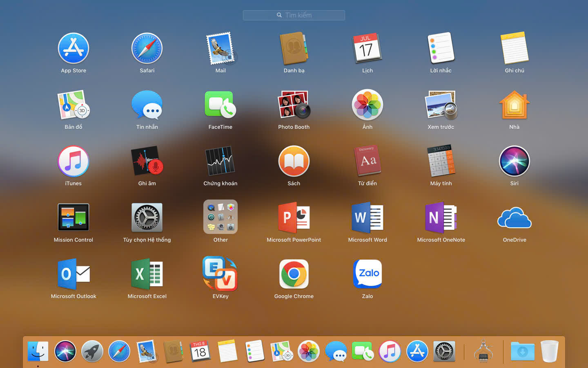The image size is (588, 368).
Task: Open the Từ điển dictionary app
Action: (x=367, y=161)
